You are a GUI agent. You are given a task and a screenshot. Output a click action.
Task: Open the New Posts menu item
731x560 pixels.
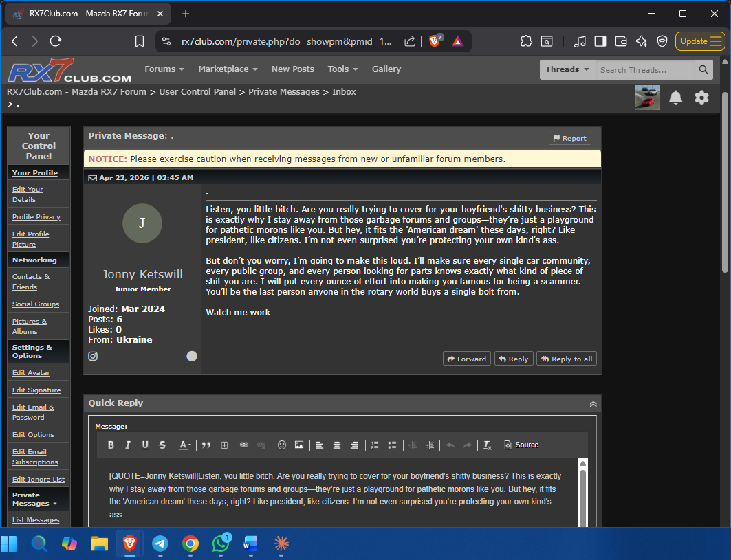click(292, 69)
